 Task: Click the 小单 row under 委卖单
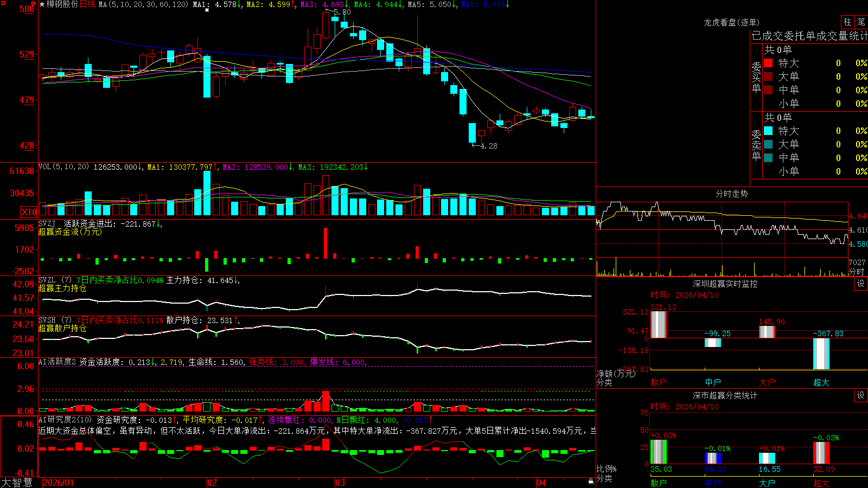coord(815,171)
